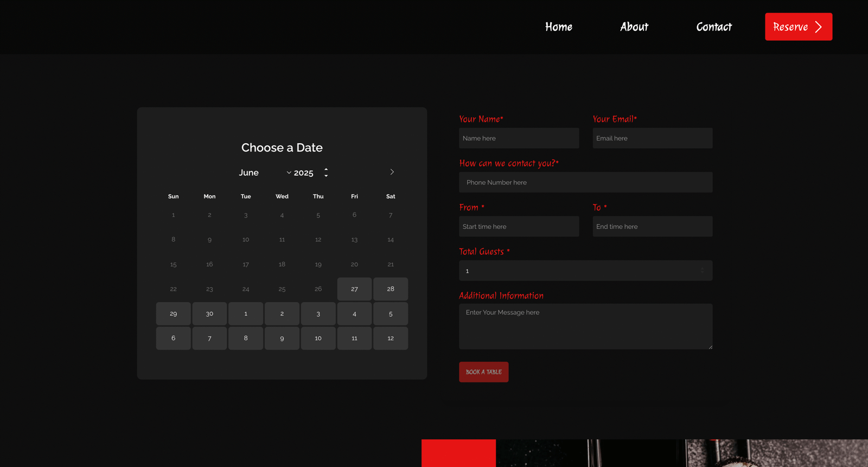The image size is (868, 467).
Task: Grab the message textarea resize handle
Action: point(710,347)
